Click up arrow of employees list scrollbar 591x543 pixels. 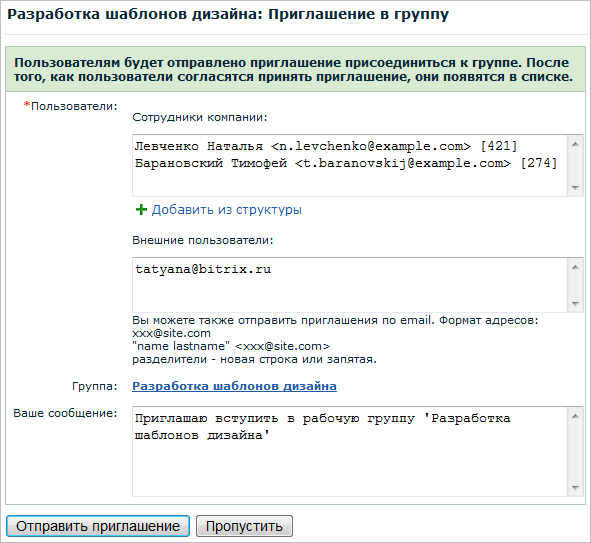[575, 144]
